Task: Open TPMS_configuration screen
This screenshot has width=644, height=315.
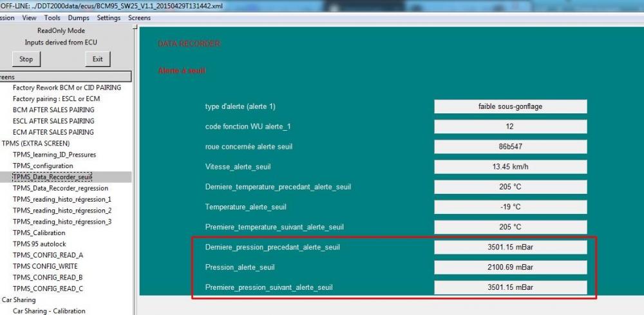Action: pyautogui.click(x=43, y=166)
